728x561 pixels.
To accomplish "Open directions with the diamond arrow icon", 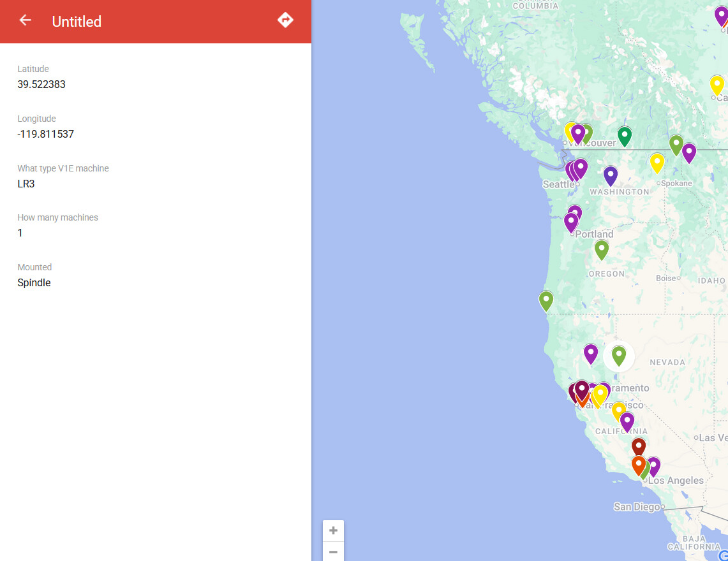I will (285, 20).
